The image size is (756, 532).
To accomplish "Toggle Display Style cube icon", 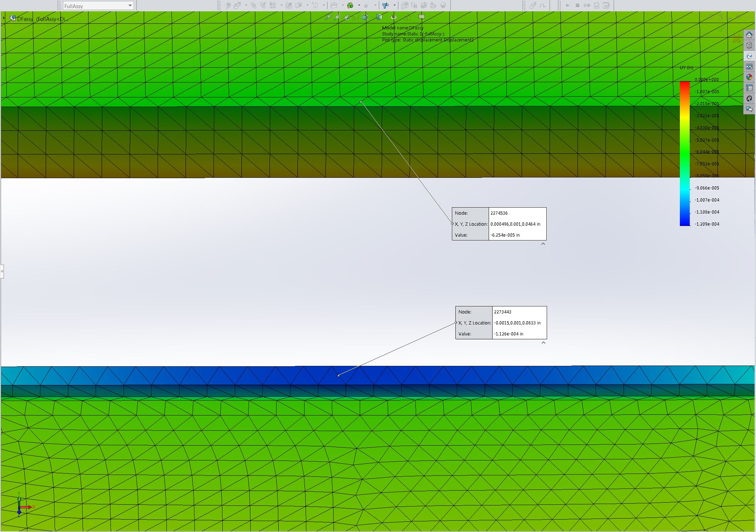I will 379,17.
